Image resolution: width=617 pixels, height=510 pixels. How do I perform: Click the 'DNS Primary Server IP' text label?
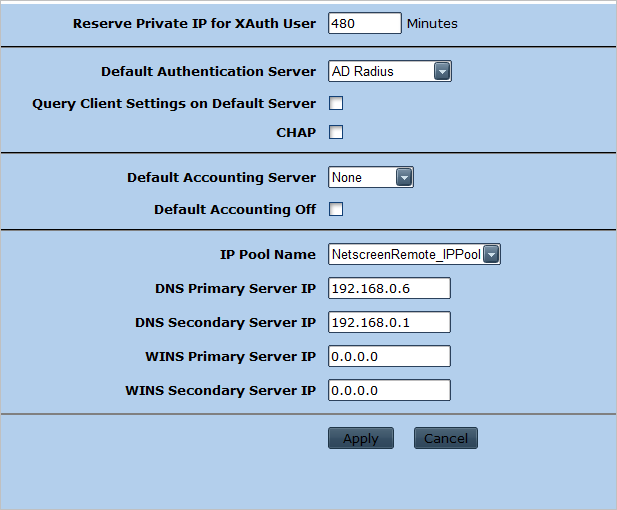click(x=235, y=289)
